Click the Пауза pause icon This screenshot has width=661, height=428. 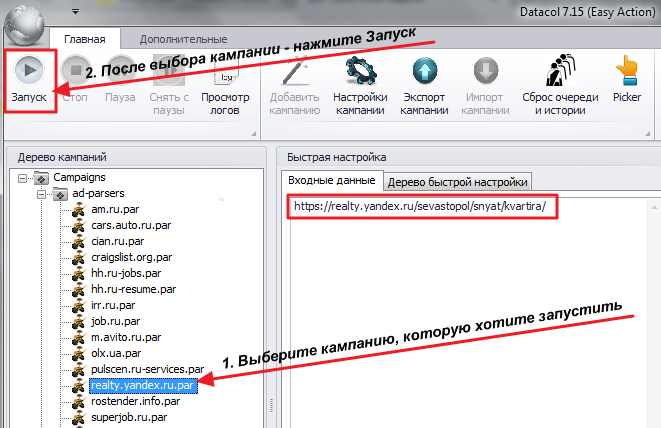[121, 70]
